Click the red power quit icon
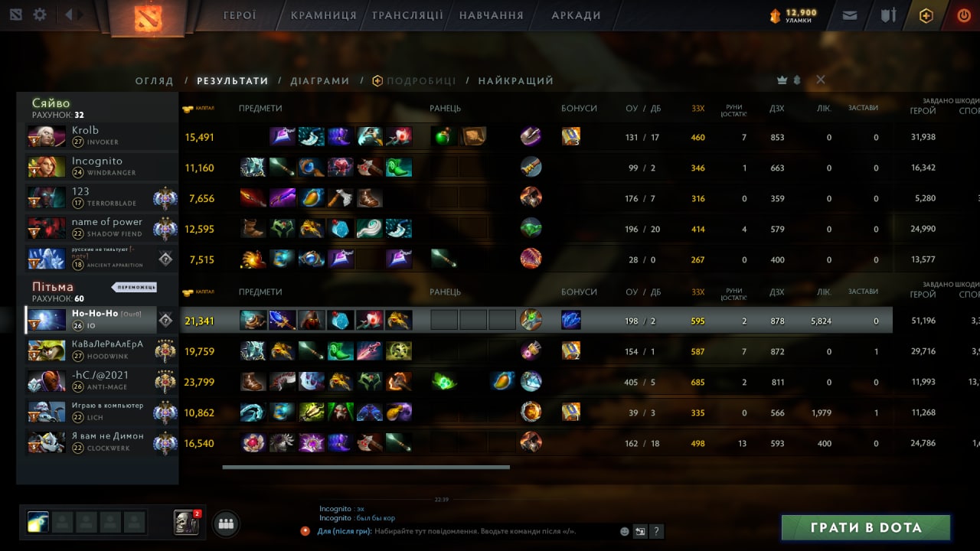 click(x=964, y=15)
